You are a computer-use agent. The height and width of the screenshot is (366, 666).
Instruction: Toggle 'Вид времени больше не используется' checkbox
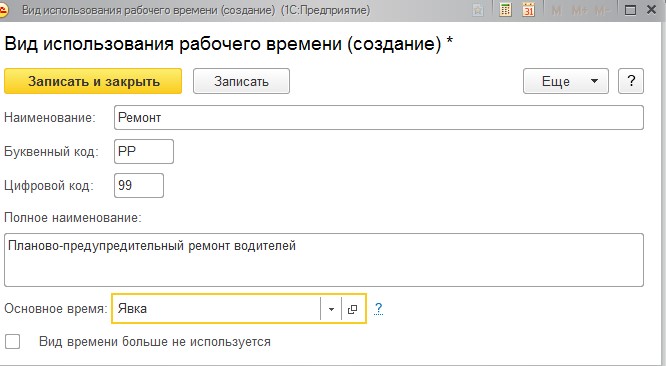(12, 341)
